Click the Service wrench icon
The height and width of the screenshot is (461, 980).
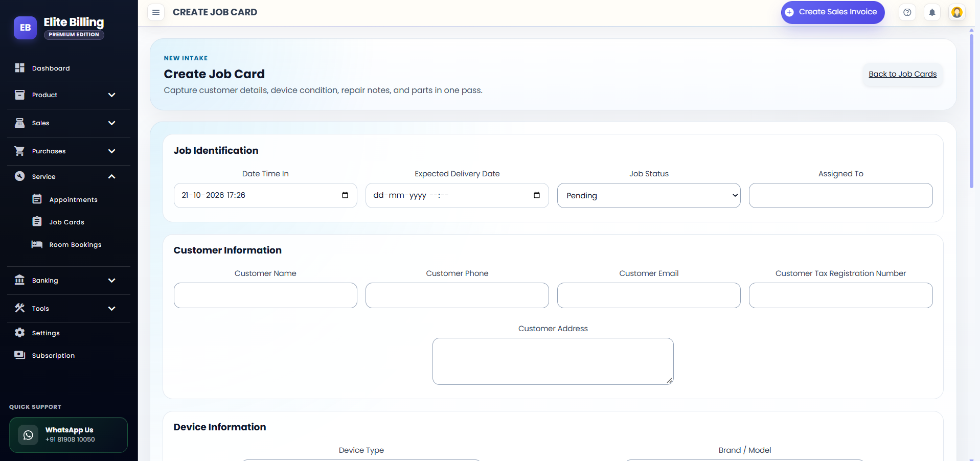[20, 176]
